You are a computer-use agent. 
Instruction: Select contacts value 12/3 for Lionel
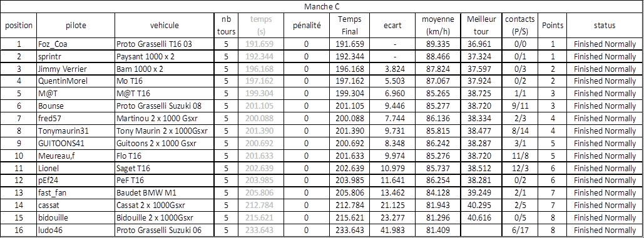pyautogui.click(x=520, y=169)
